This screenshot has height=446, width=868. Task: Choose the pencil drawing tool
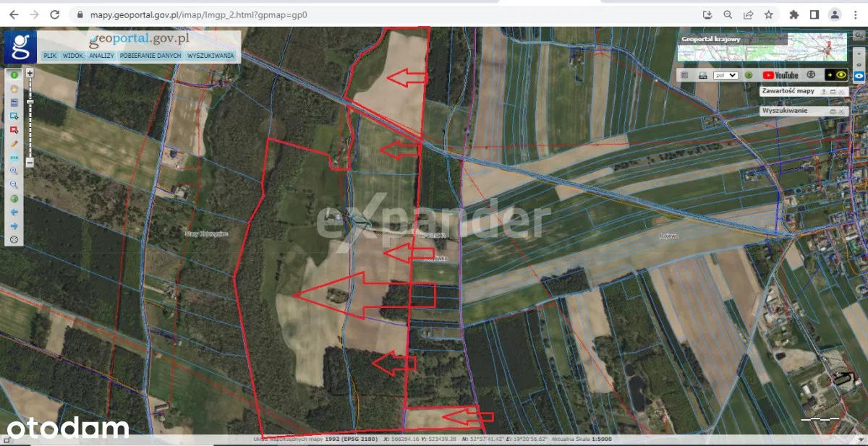click(x=14, y=144)
